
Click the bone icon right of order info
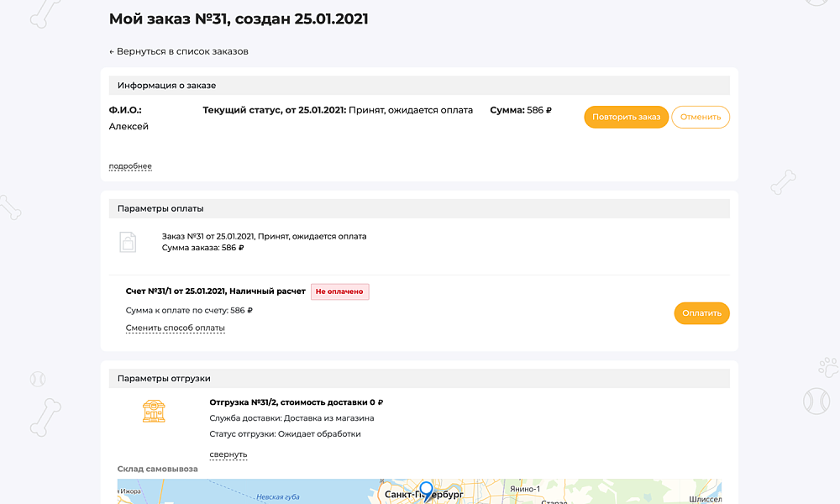783,181
